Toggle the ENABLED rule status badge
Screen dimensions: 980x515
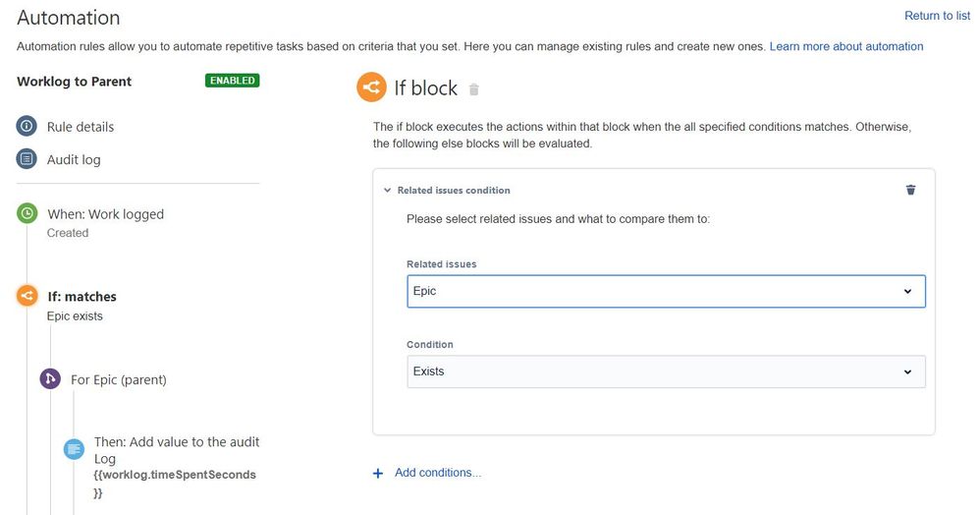click(x=233, y=81)
